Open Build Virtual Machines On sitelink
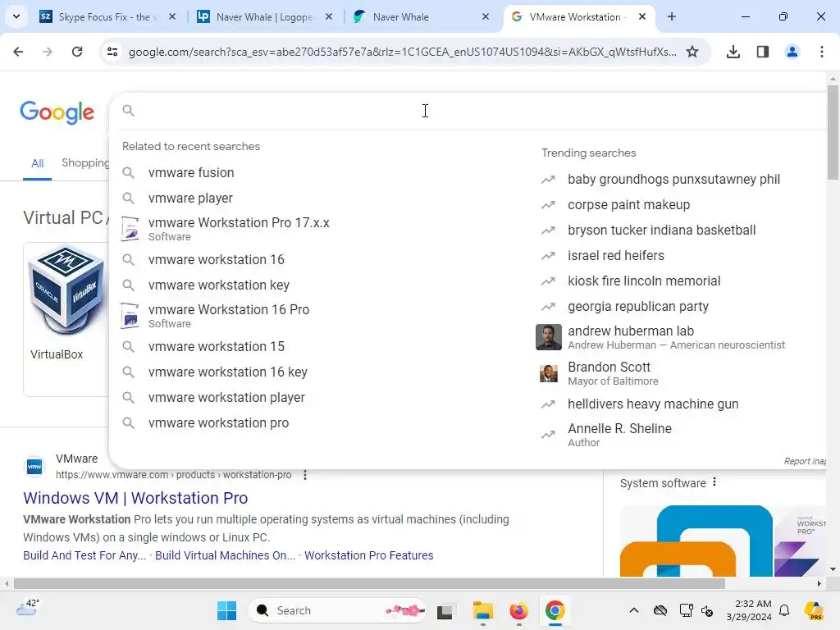 coord(225,555)
